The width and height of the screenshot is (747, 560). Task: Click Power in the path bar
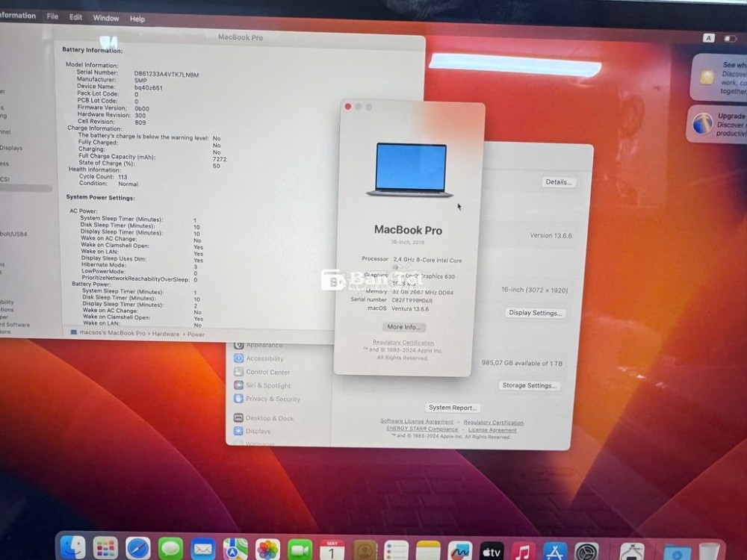196,335
